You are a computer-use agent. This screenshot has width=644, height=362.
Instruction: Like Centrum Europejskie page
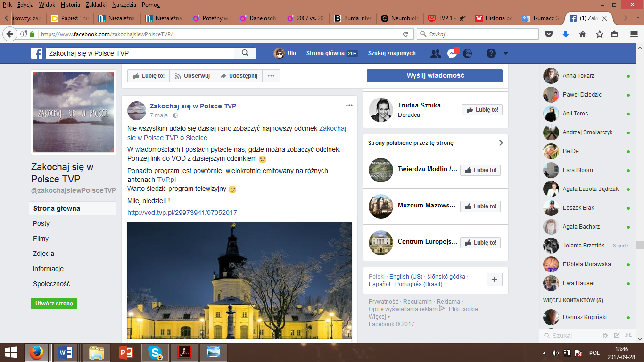click(x=480, y=243)
